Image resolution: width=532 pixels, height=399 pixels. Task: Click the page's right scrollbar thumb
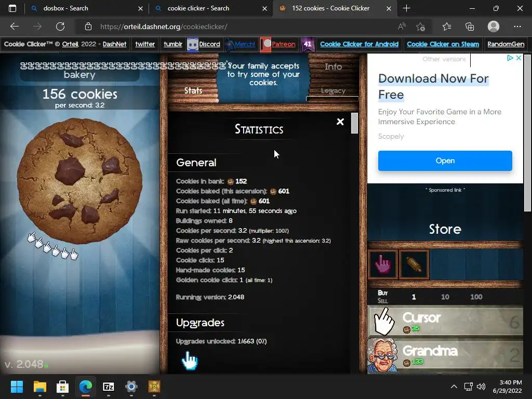point(527,133)
